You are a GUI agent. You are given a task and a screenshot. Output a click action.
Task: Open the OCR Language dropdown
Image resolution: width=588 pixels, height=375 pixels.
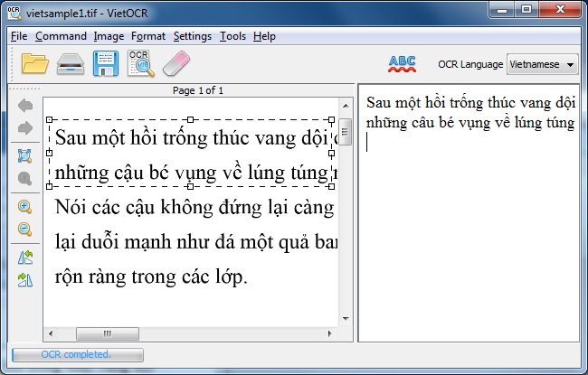click(x=542, y=64)
